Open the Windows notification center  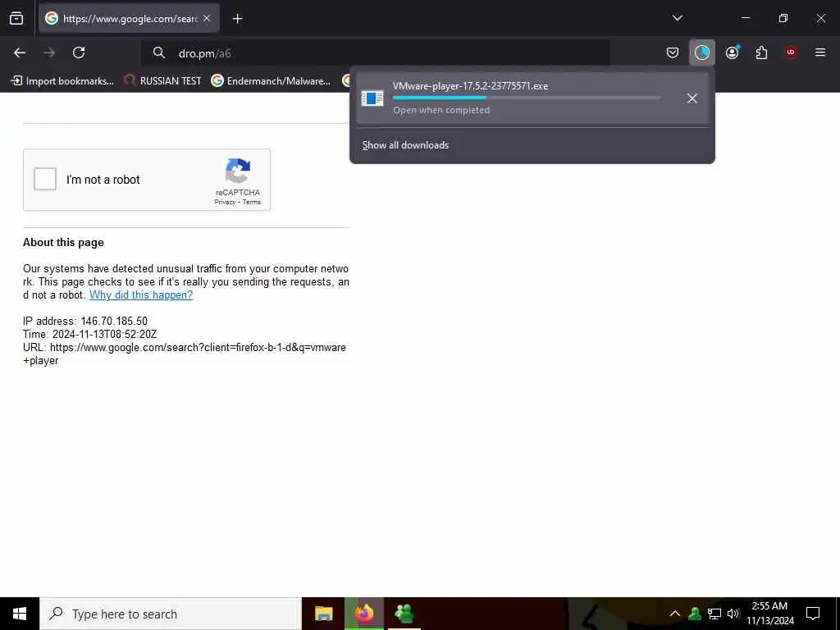813,614
